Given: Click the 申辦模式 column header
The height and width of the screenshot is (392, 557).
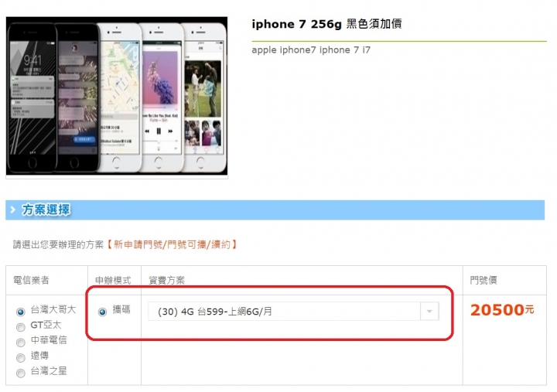Looking at the screenshot, I should coord(113,280).
